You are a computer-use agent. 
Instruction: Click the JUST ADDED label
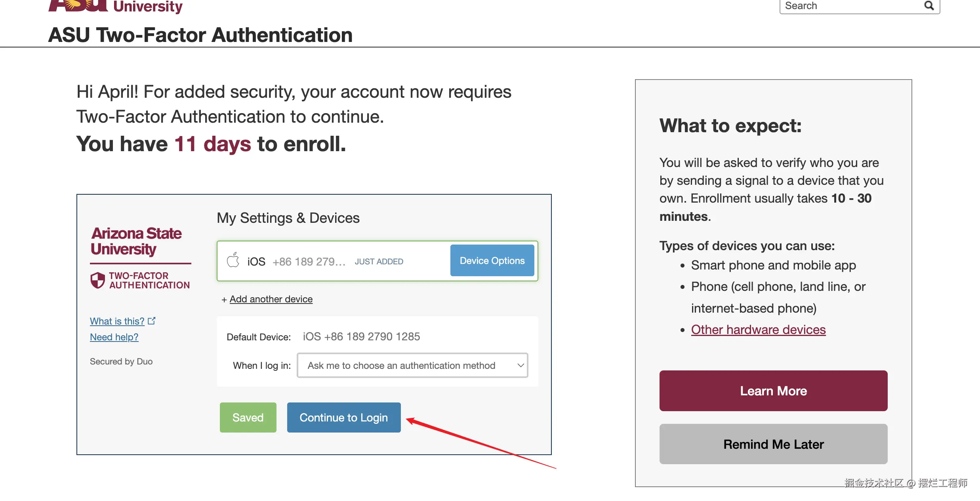click(x=379, y=262)
